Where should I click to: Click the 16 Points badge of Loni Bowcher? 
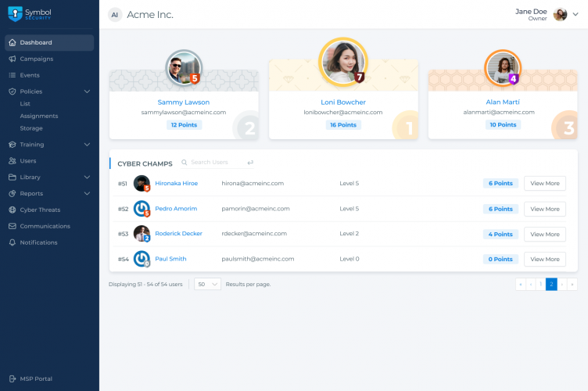coord(343,125)
